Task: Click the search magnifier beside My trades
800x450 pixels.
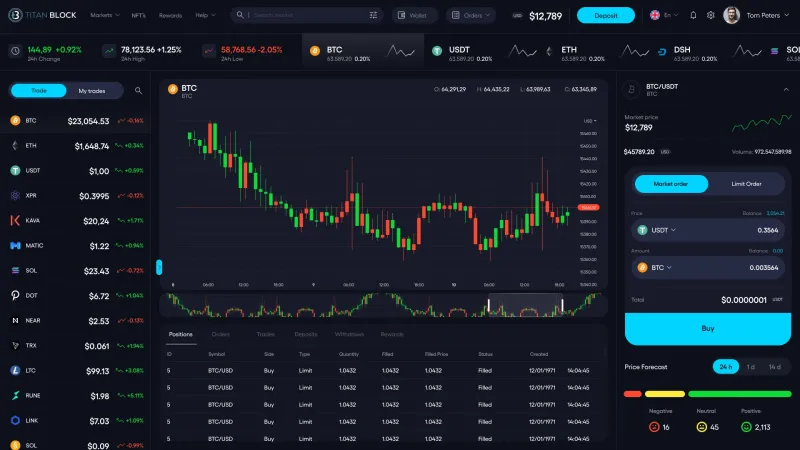Action: 139,91
